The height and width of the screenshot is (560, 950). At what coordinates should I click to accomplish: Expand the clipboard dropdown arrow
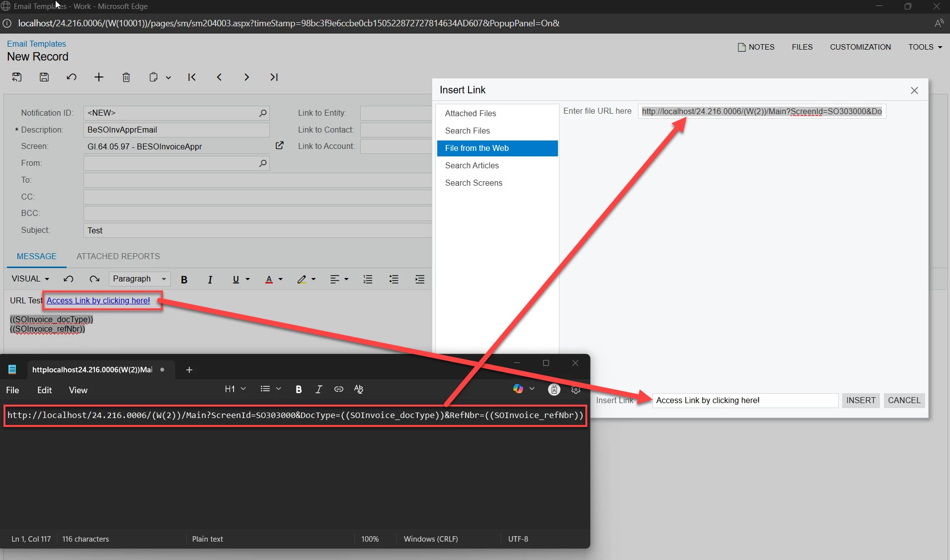tap(168, 77)
